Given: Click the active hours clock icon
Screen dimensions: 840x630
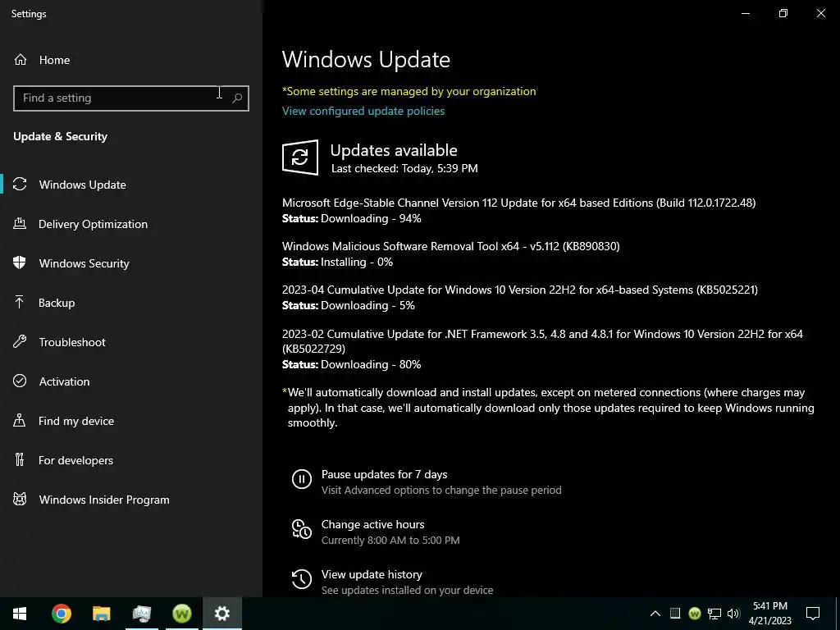Looking at the screenshot, I should point(302,529).
